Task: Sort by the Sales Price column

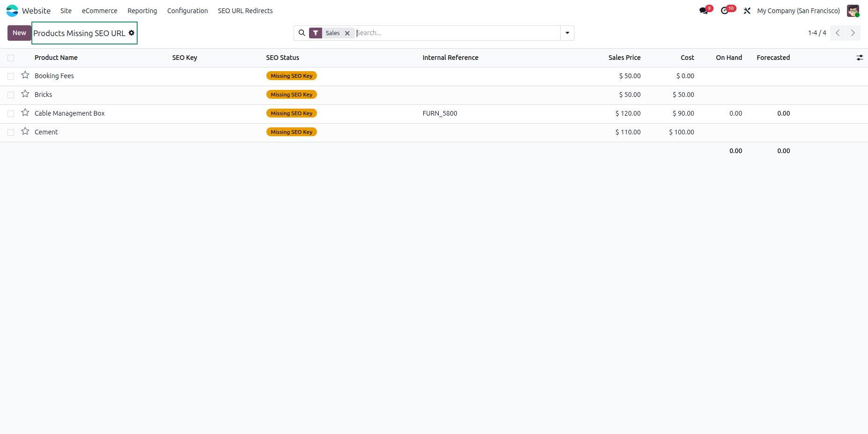Action: (x=625, y=58)
